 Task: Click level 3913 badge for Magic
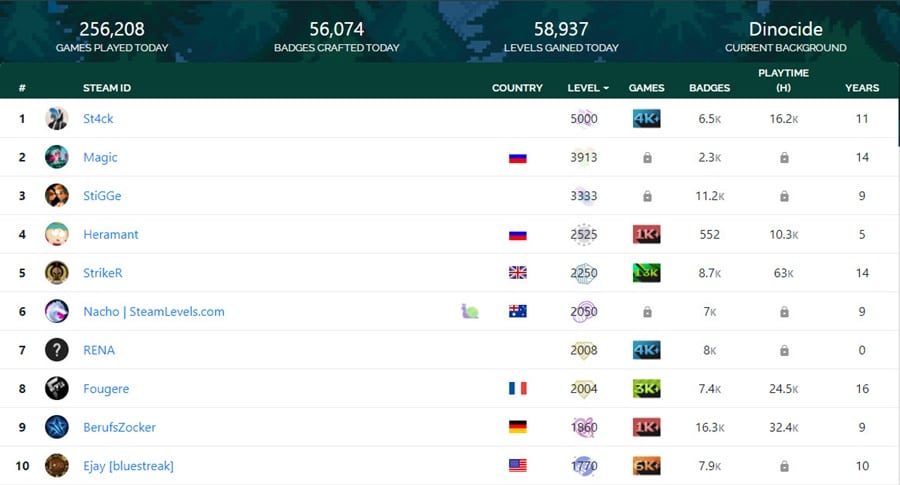pos(584,157)
